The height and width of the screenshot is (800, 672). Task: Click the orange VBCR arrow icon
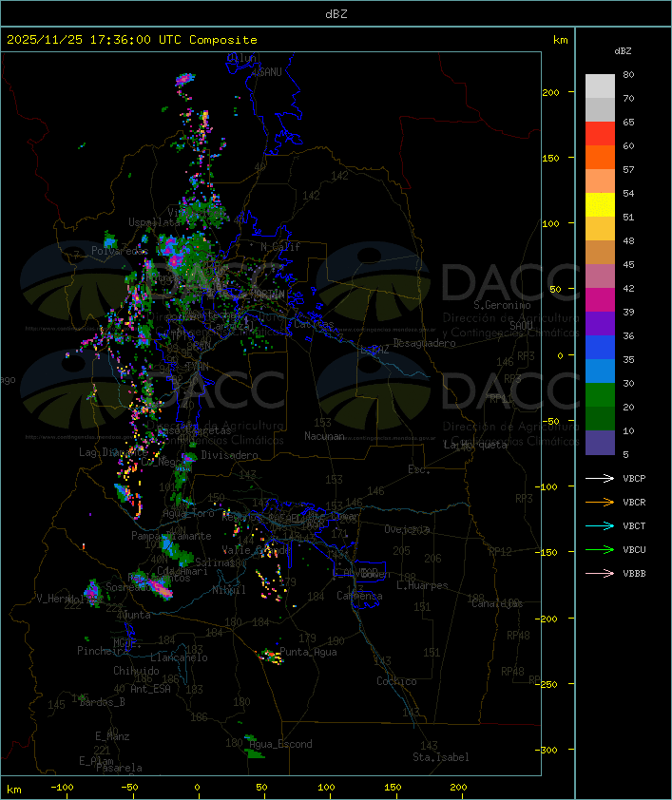600,502
